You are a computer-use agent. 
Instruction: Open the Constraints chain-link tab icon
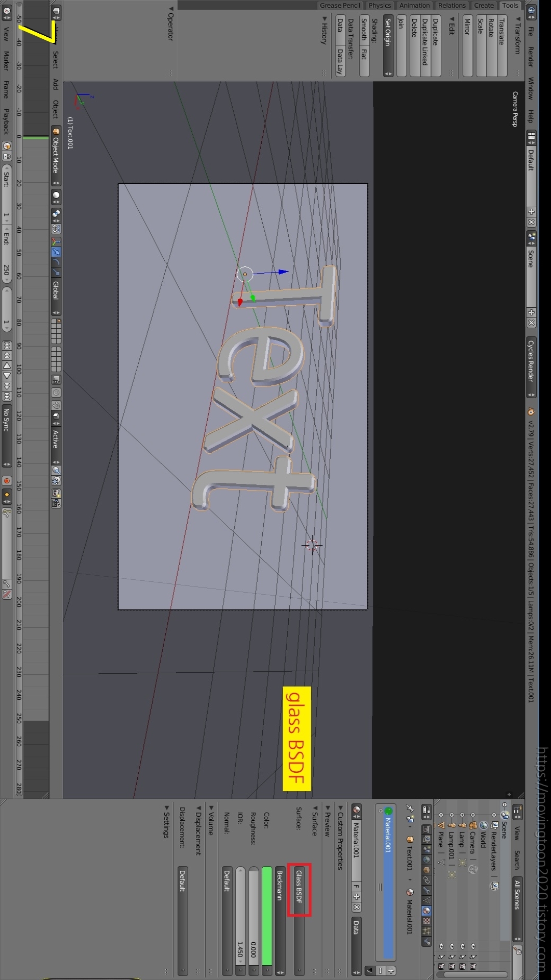[x=427, y=880]
